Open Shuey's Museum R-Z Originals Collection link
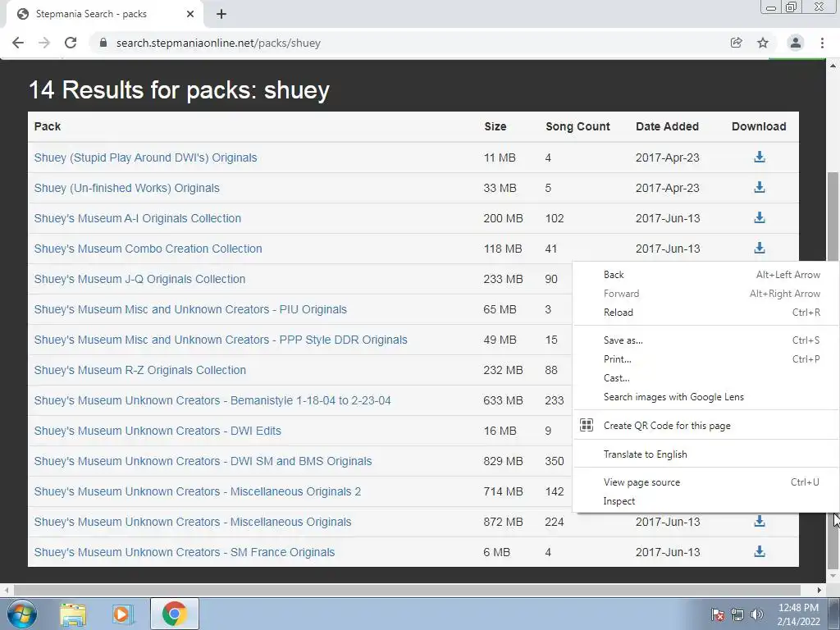This screenshot has width=840, height=630. [139, 370]
